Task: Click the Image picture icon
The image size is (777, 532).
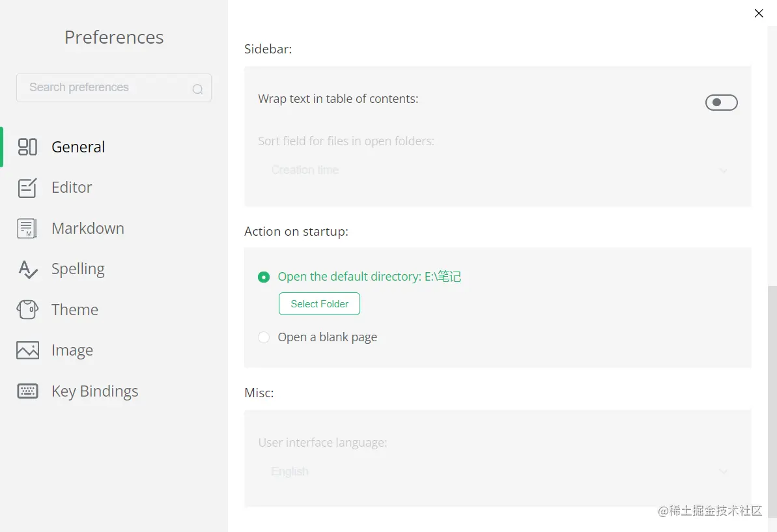Action: (x=27, y=350)
